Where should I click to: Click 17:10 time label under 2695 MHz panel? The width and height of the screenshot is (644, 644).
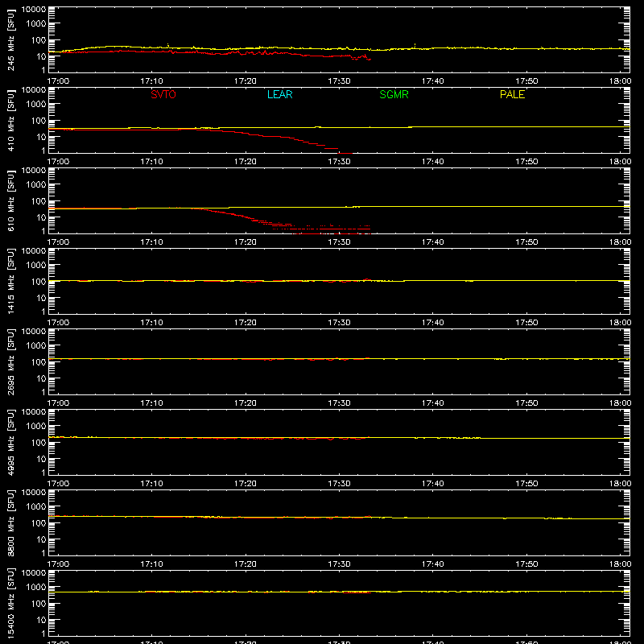pyautogui.click(x=151, y=403)
